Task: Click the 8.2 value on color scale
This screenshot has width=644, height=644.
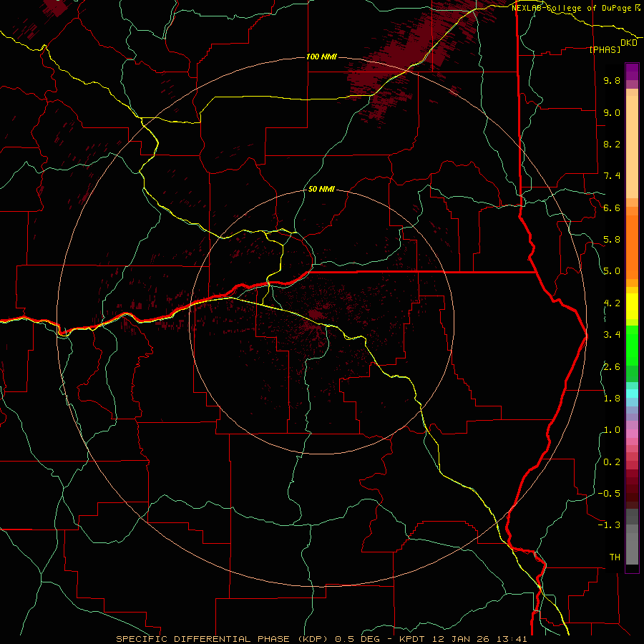Action: click(x=612, y=144)
